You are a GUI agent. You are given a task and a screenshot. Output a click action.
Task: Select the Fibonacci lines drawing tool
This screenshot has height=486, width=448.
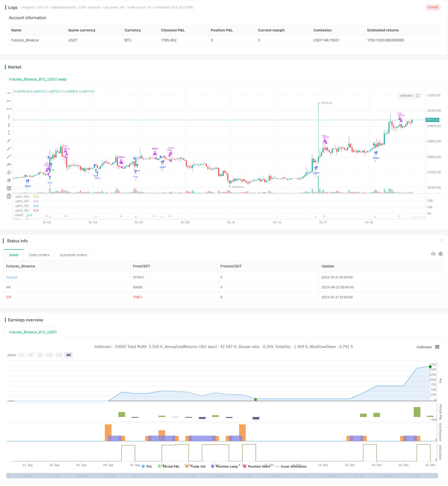tap(9, 188)
